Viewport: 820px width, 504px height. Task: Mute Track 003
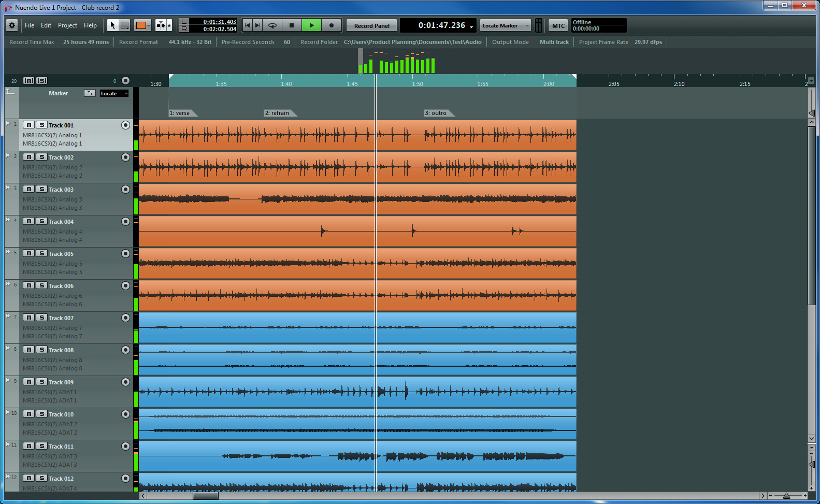pyautogui.click(x=29, y=189)
